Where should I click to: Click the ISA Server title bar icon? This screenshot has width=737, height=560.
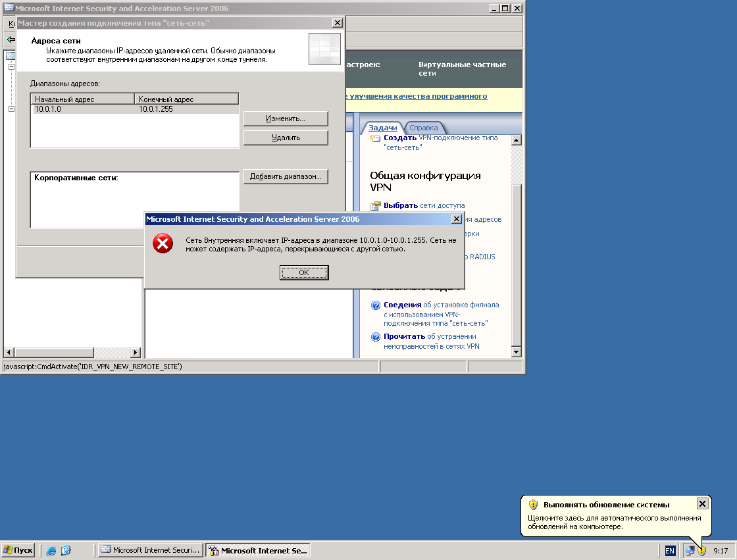(x=9, y=8)
